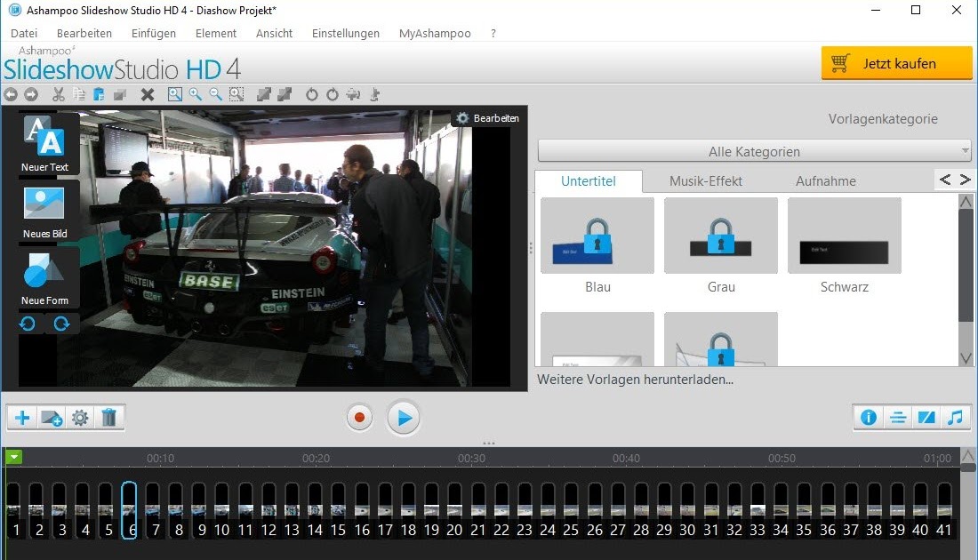Paste with the blue clipboard icon

point(99,94)
